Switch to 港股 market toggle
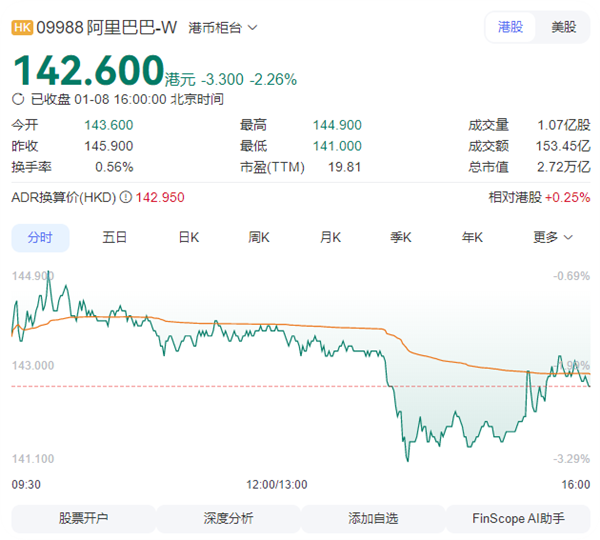 point(510,27)
